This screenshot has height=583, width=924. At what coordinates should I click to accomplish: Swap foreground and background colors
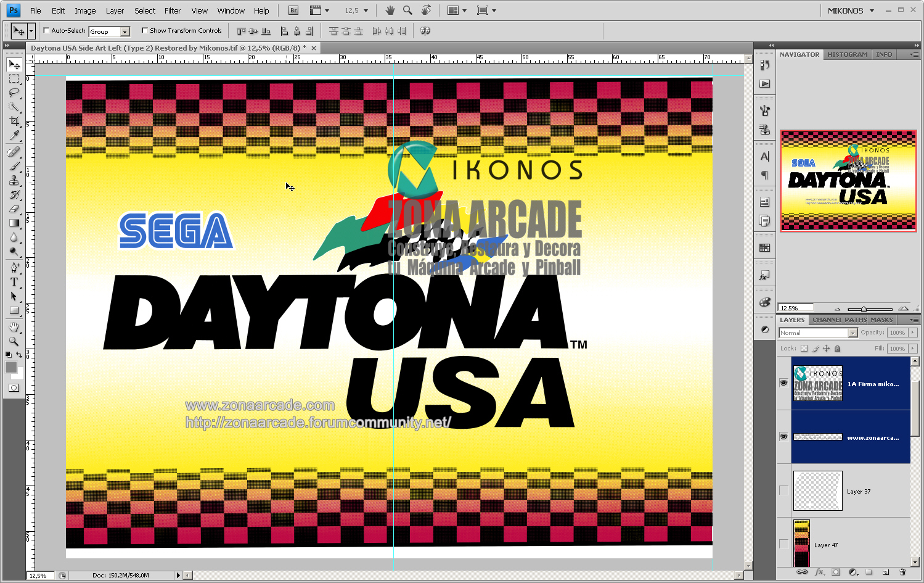[20, 355]
